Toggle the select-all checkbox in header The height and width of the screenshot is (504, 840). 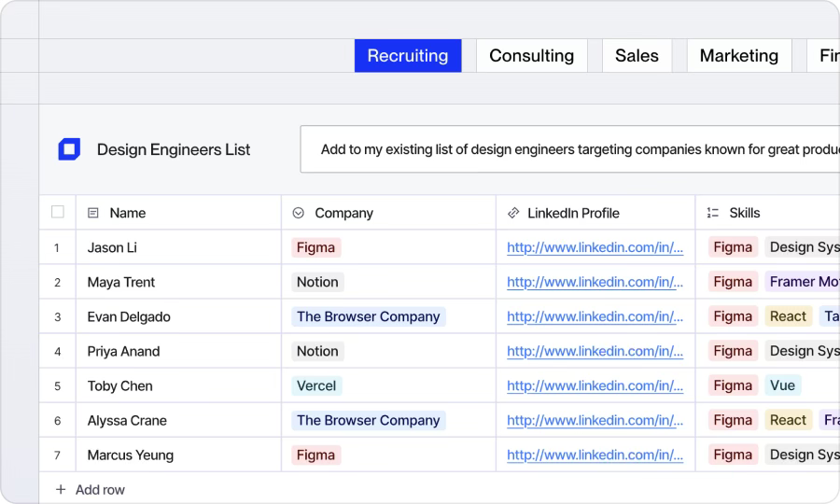58,212
